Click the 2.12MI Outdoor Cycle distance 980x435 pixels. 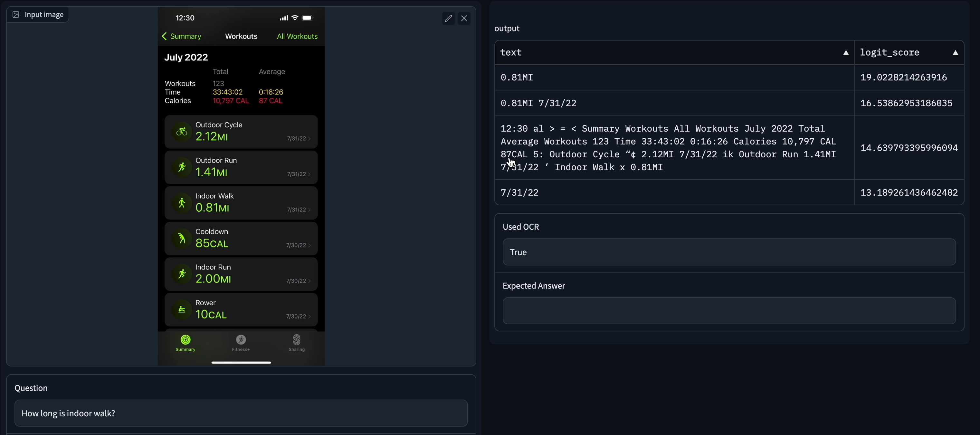pos(212,136)
